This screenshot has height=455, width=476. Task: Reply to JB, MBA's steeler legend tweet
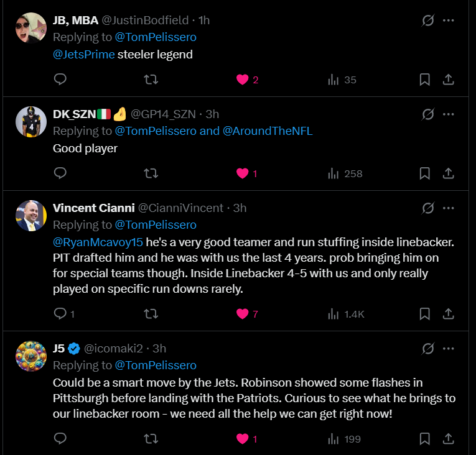click(x=60, y=80)
